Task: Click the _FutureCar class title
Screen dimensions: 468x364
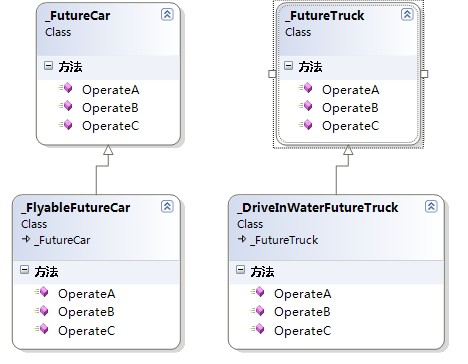Action: [x=78, y=16]
